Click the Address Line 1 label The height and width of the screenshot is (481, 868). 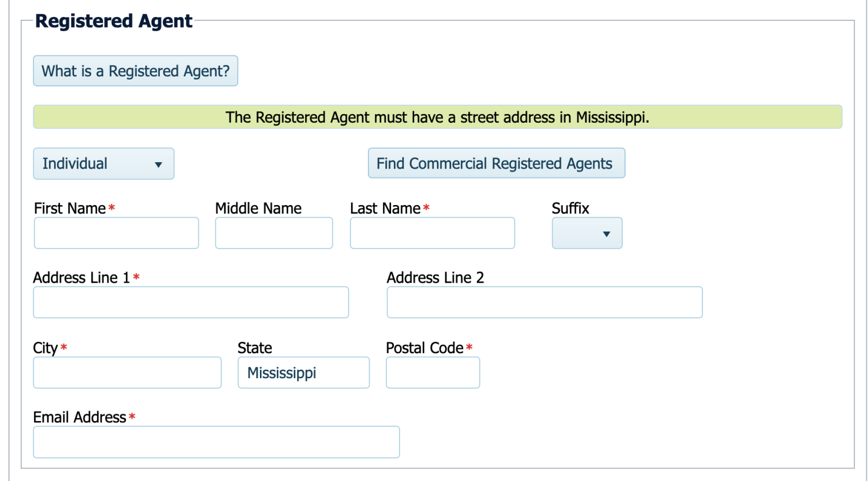click(81, 278)
